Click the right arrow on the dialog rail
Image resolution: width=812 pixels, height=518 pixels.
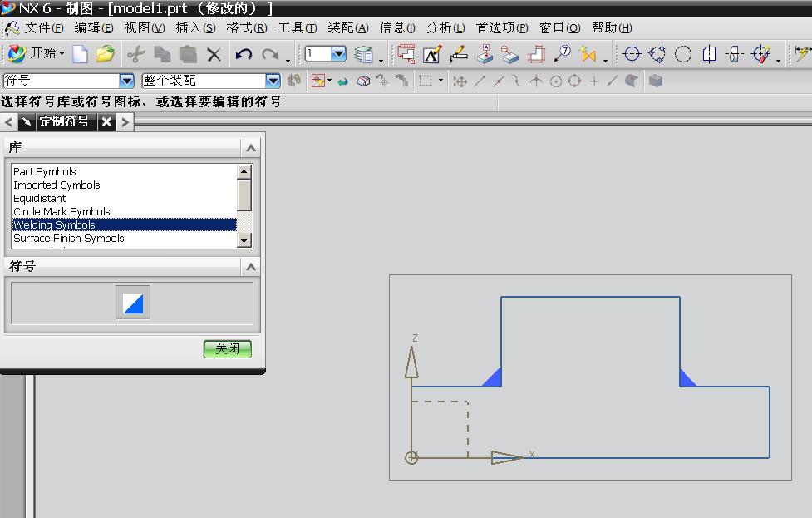point(125,122)
